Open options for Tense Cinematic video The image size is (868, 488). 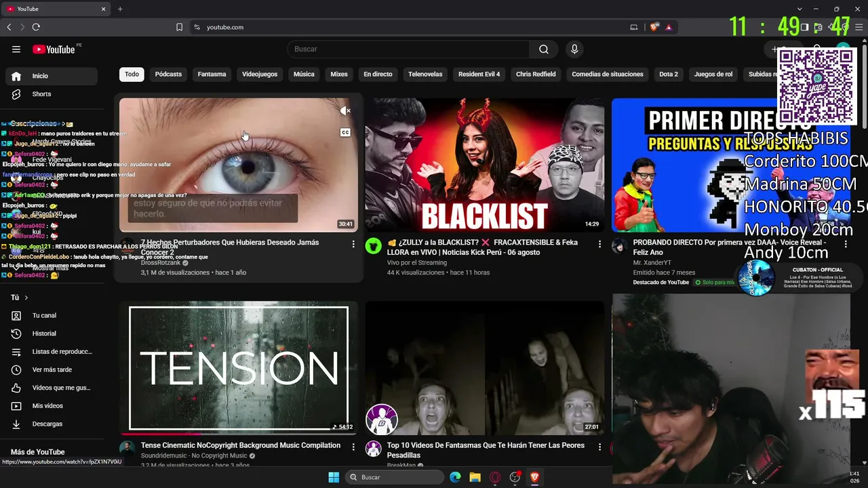353,447
